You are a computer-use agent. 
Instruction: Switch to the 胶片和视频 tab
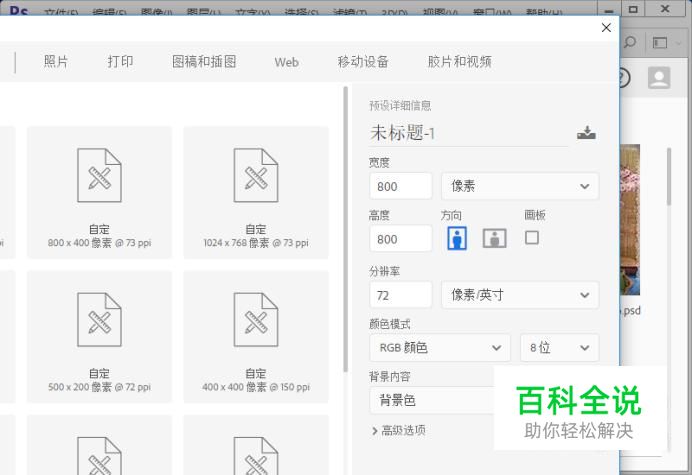click(459, 62)
